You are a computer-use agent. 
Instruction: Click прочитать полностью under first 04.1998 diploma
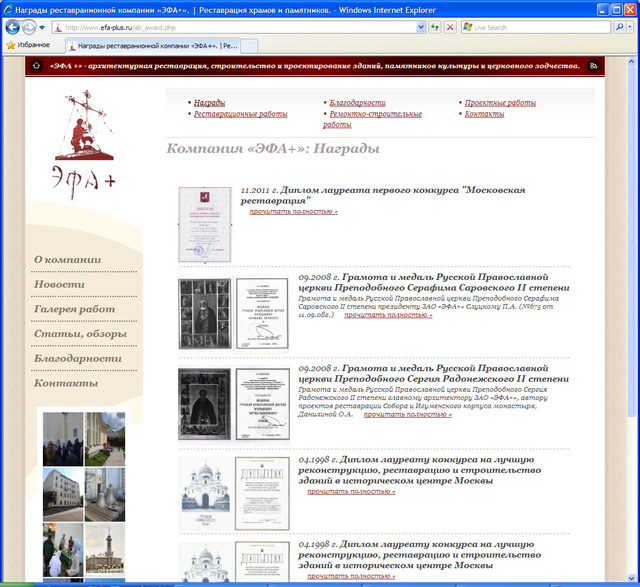351,491
